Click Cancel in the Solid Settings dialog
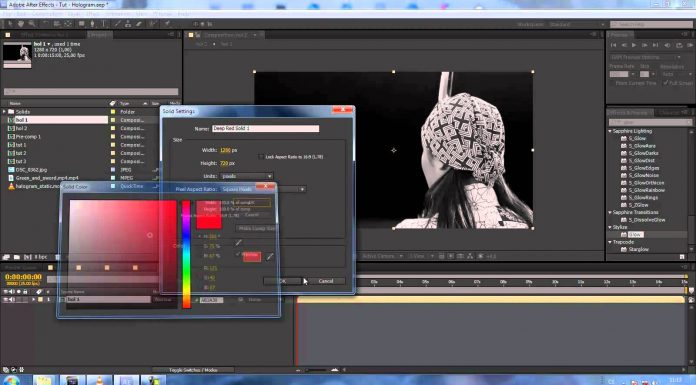 (x=325, y=281)
